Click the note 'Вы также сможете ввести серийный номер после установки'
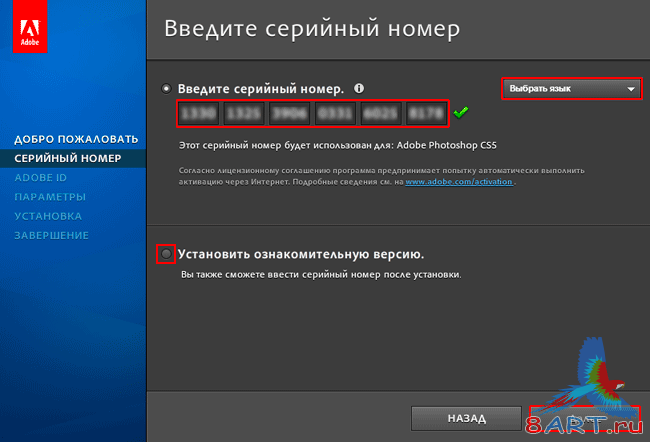This screenshot has height=442, width=650. (321, 274)
